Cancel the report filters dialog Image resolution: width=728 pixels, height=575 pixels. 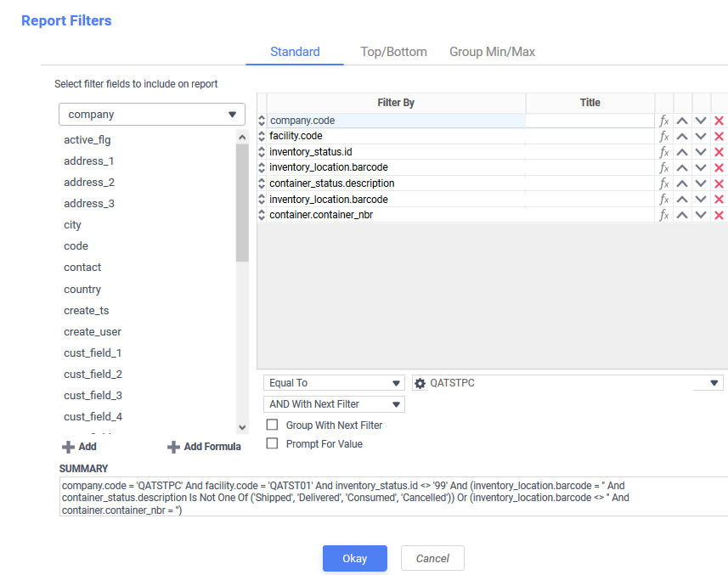(432, 558)
